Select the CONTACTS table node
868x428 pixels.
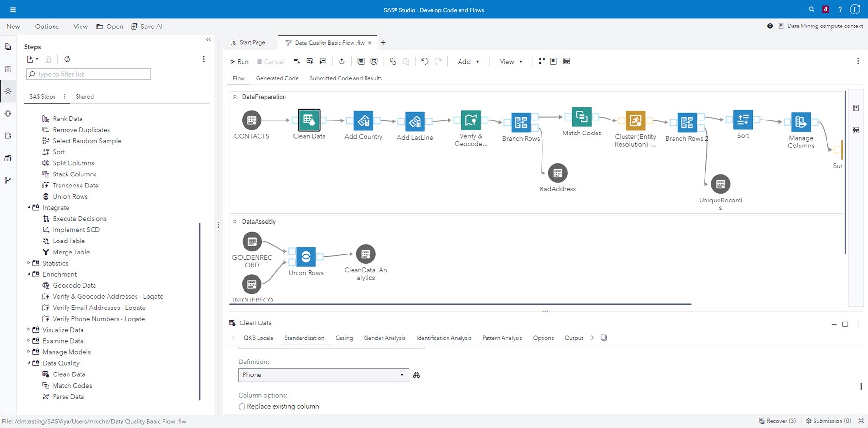pyautogui.click(x=252, y=120)
